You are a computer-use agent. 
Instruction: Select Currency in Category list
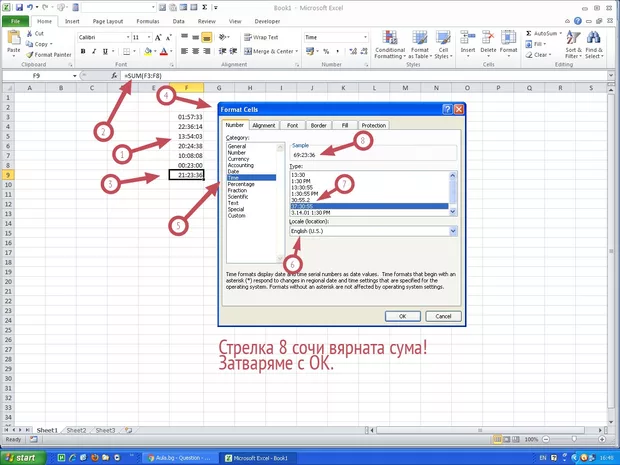(x=238, y=159)
